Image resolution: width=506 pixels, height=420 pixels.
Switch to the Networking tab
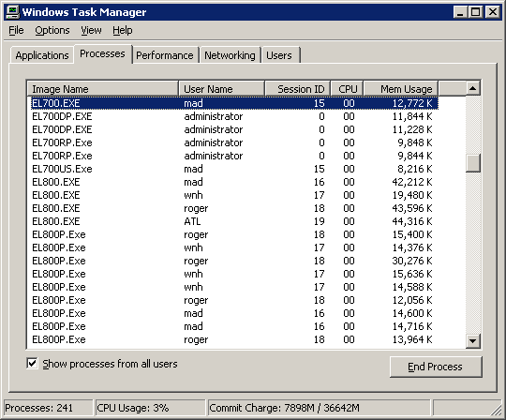pyautogui.click(x=230, y=55)
